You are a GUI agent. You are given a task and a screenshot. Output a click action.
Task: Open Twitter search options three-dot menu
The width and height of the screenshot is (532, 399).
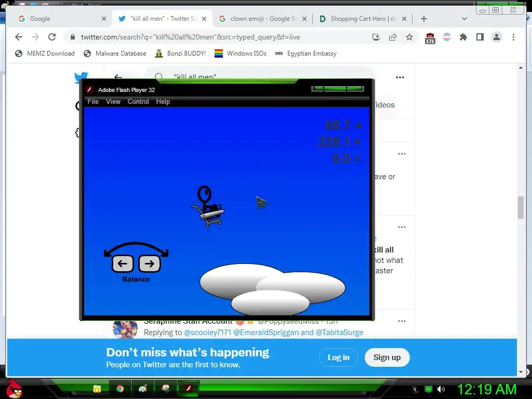click(400, 77)
